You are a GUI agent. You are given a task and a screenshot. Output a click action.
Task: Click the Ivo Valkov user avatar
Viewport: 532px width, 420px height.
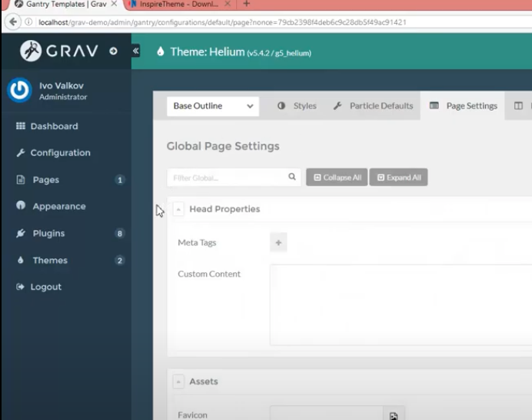tap(20, 90)
